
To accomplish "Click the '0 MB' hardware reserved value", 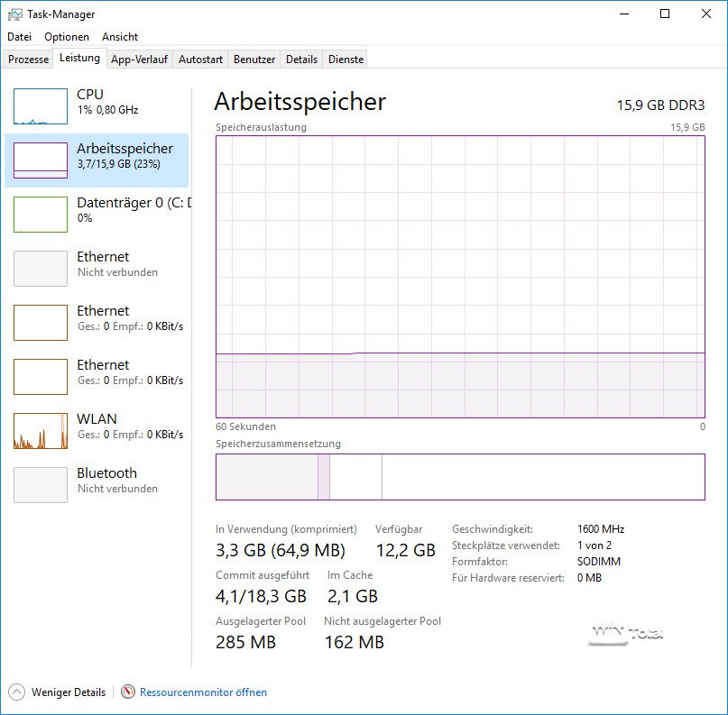I will click(589, 578).
